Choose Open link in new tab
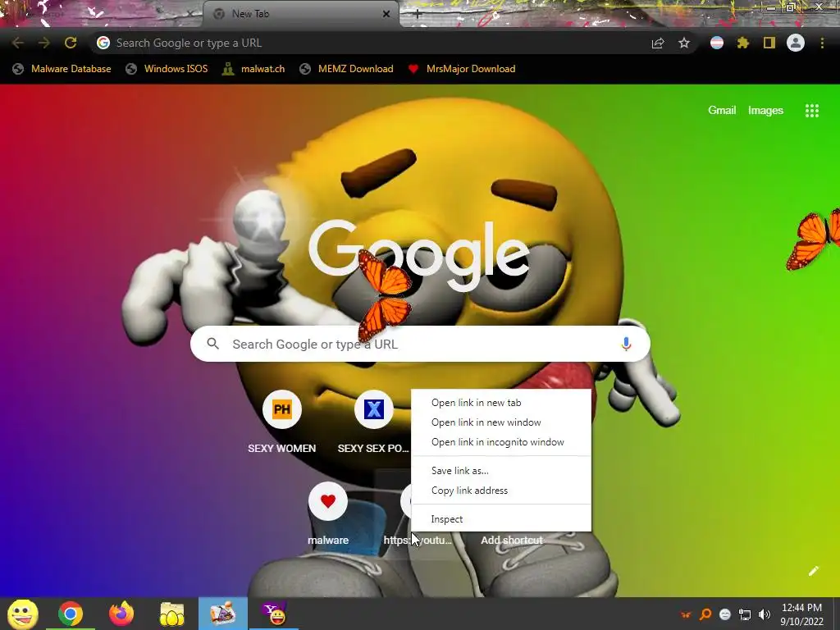Viewport: 840px width, 630px height. [501, 403]
